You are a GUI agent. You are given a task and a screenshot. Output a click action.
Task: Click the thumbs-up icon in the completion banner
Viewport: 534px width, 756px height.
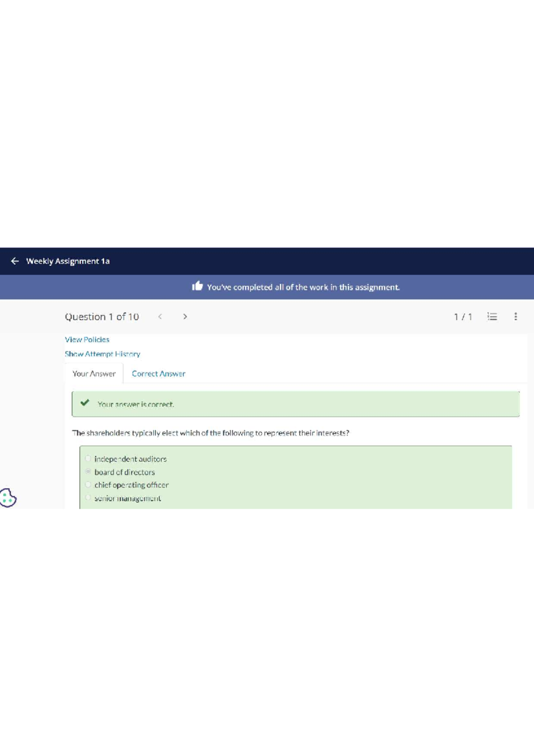point(197,286)
